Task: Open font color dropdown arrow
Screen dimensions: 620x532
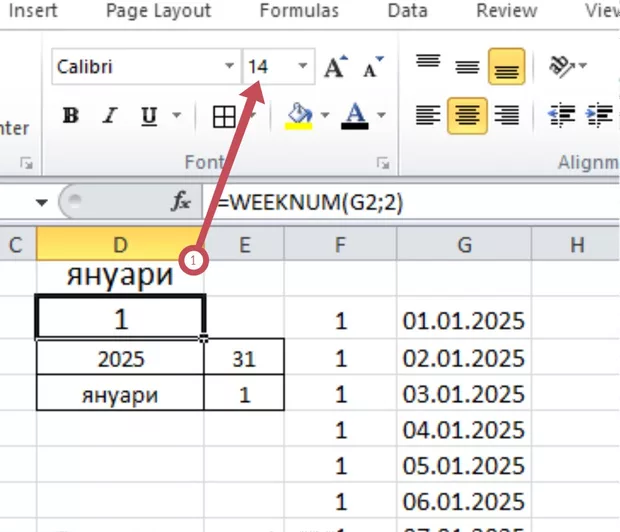Action: click(x=381, y=115)
